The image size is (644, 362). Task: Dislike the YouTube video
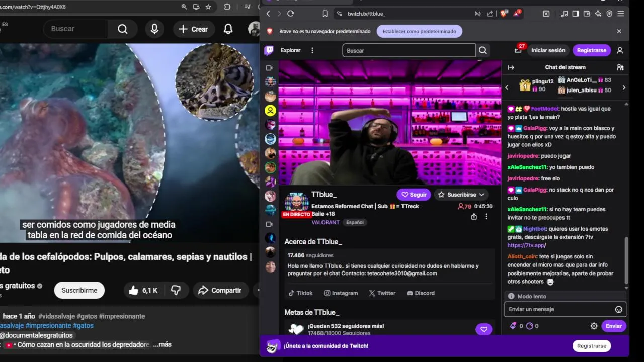(176, 290)
